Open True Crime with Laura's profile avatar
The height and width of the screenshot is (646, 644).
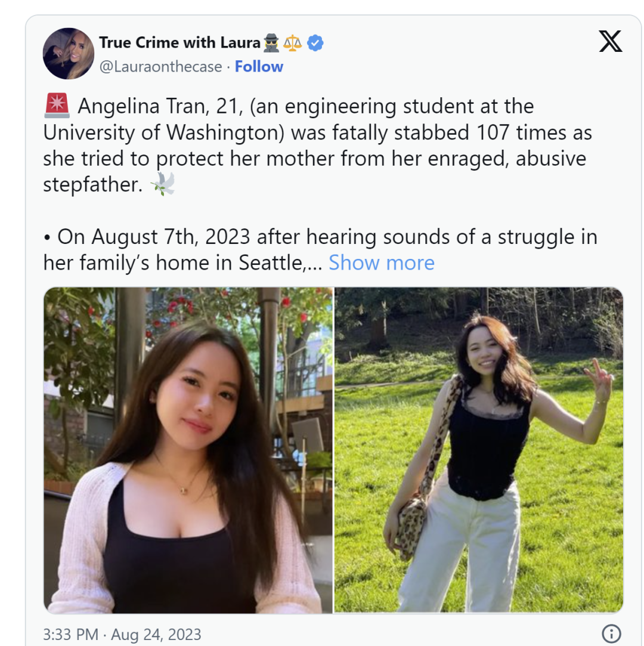[x=69, y=54]
